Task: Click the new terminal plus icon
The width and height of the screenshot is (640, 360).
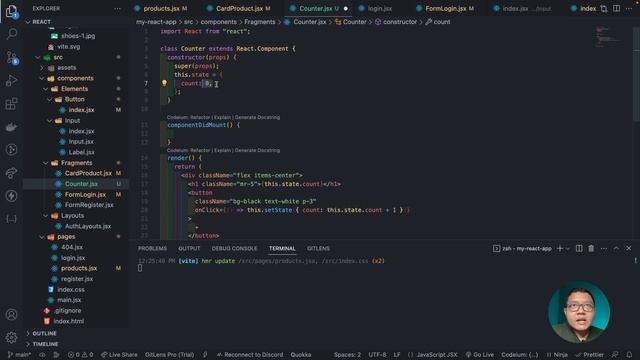Action: click(x=560, y=248)
